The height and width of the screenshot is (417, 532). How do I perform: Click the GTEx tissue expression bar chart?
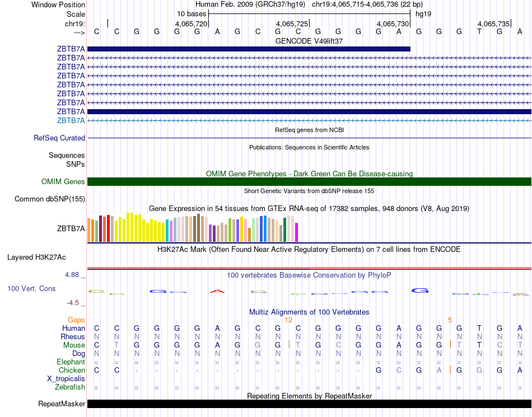193,227
